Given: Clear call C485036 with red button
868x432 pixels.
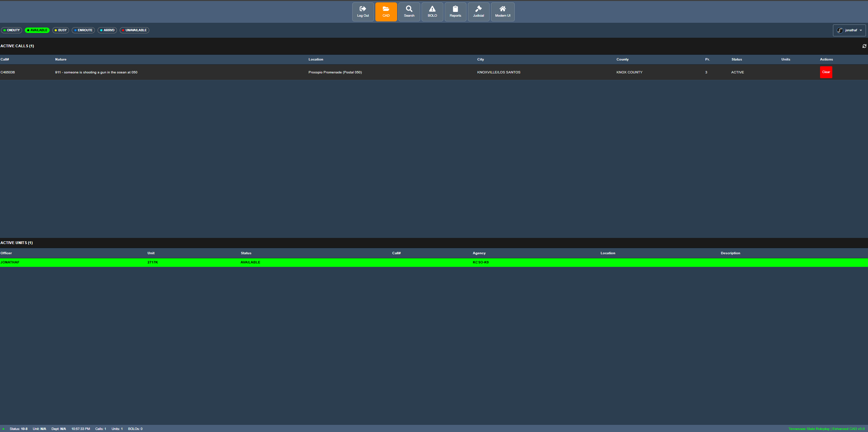Looking at the screenshot, I should (x=826, y=72).
